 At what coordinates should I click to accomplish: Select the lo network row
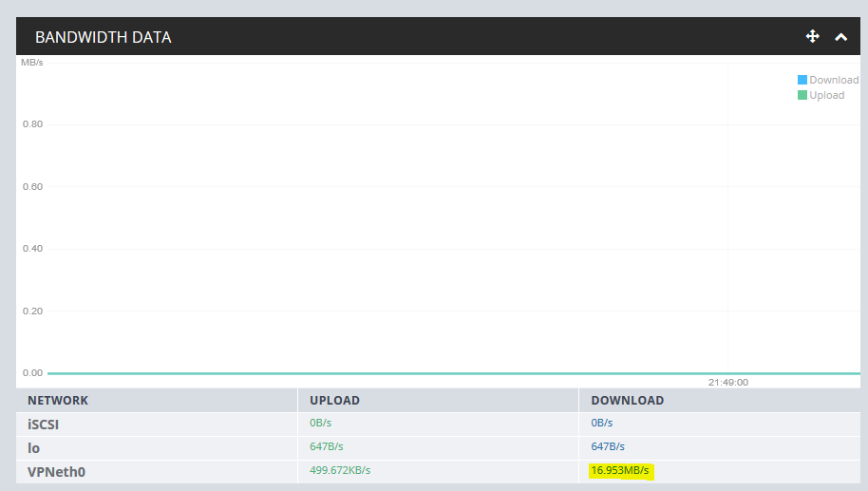tap(438, 448)
